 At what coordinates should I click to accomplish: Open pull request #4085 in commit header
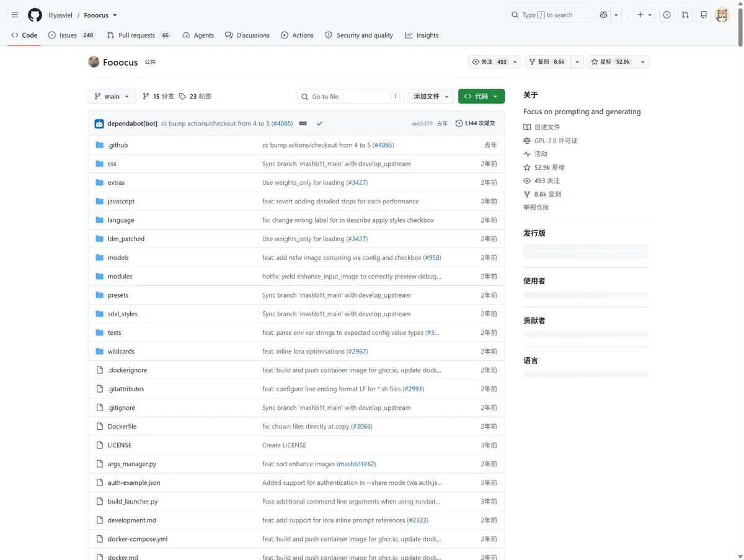click(x=282, y=123)
